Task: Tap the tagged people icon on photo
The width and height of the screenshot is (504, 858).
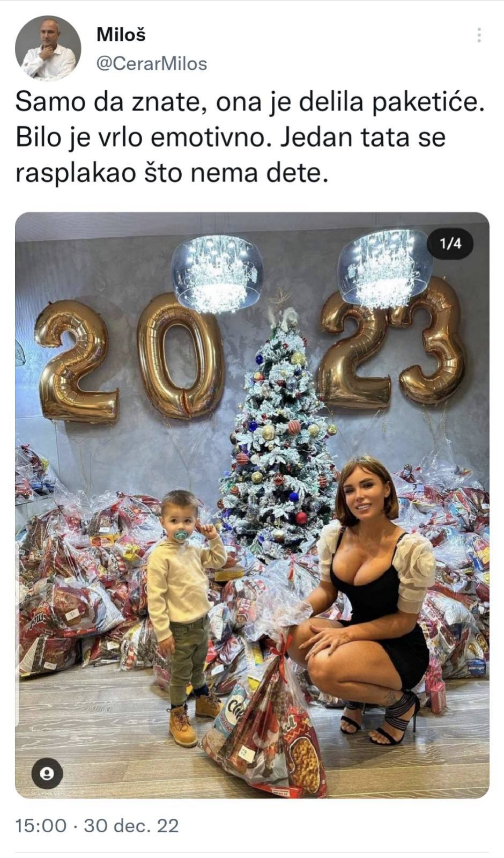Action: click(47, 773)
